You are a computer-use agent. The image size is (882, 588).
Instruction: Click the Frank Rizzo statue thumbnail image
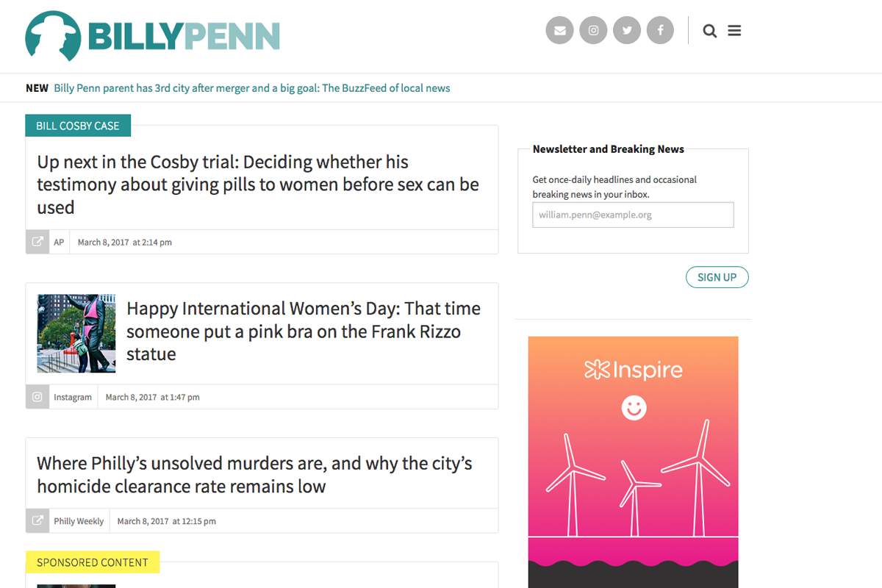tap(76, 334)
